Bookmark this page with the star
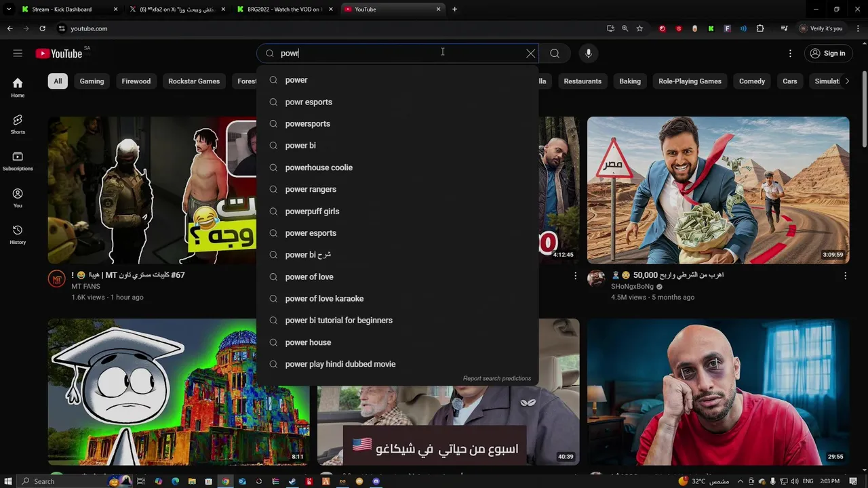 (x=639, y=28)
